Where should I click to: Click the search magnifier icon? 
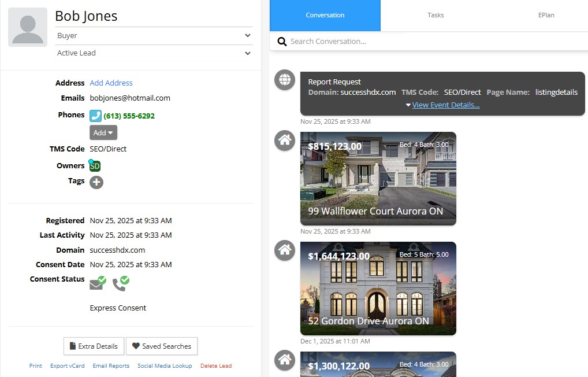tap(282, 42)
